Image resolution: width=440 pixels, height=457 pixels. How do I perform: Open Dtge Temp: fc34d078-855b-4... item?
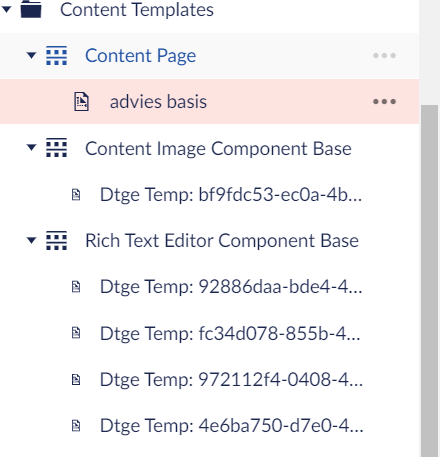click(x=230, y=333)
